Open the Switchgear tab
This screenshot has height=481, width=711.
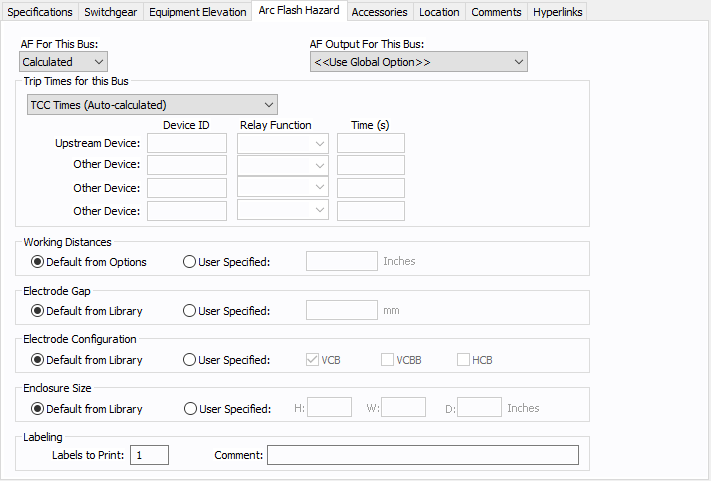click(110, 12)
